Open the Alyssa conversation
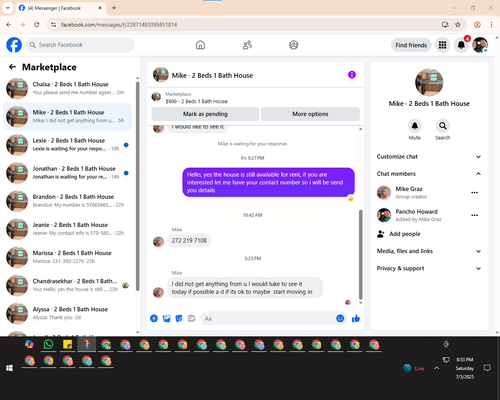Image resolution: width=500 pixels, height=400 pixels. (68, 313)
